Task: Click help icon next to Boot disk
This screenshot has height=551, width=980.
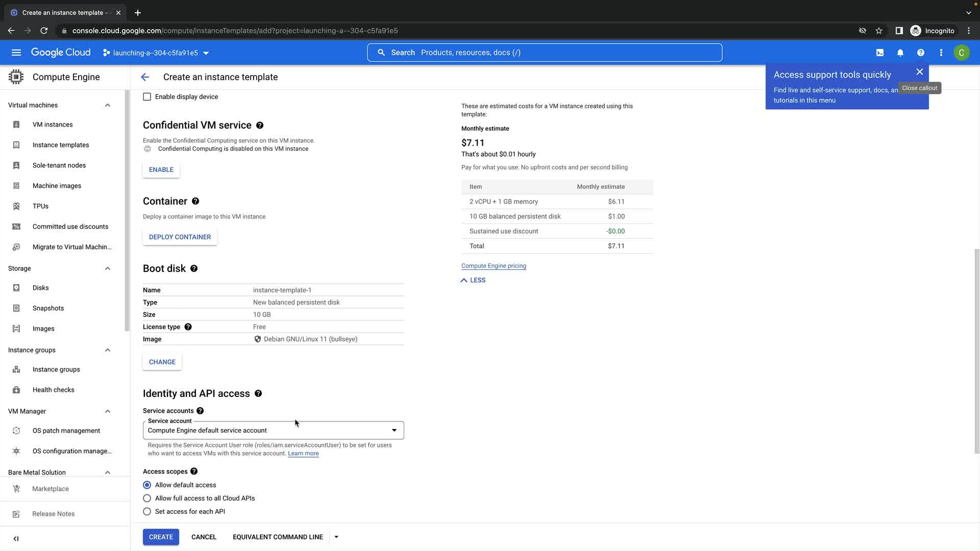Action: 194,268
